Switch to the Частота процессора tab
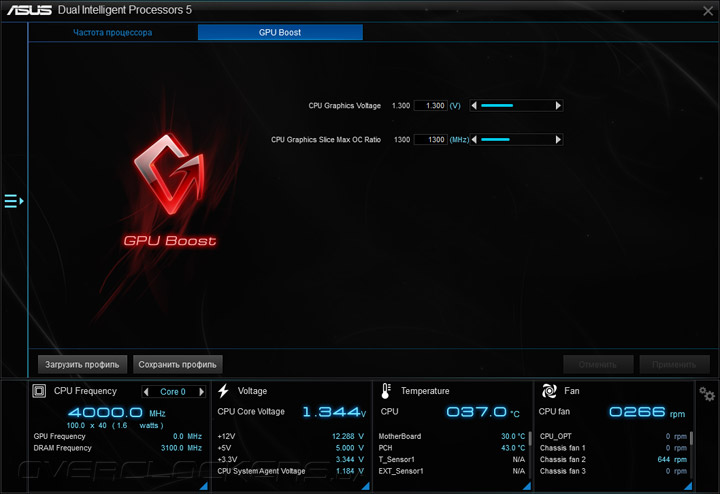This screenshot has width=720, height=494. point(112,33)
